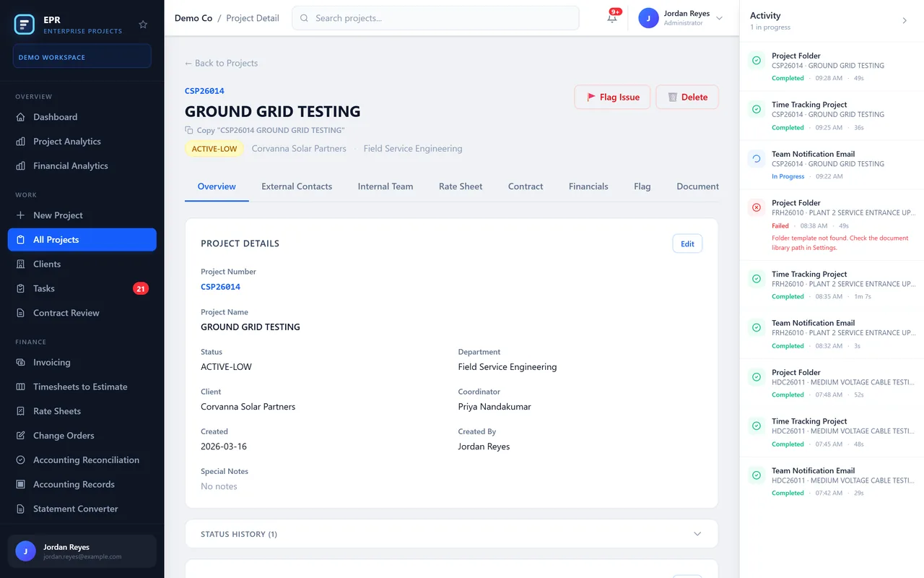Click the Tasks clipboard icon
Viewport: 924px width, 578px height.
click(x=20, y=288)
